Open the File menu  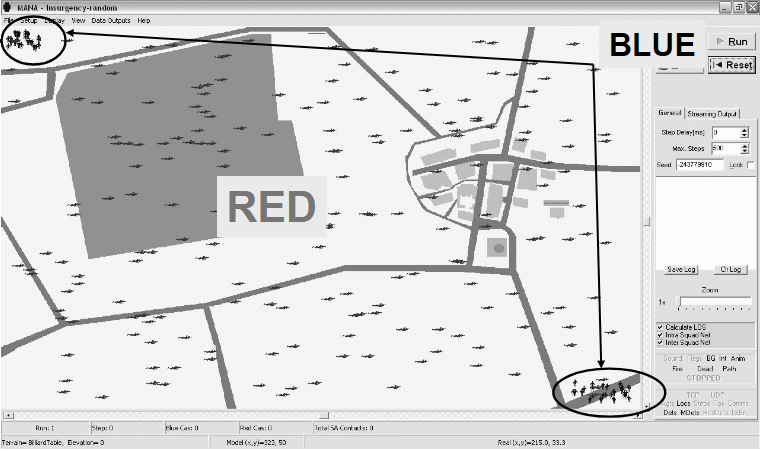coord(8,21)
